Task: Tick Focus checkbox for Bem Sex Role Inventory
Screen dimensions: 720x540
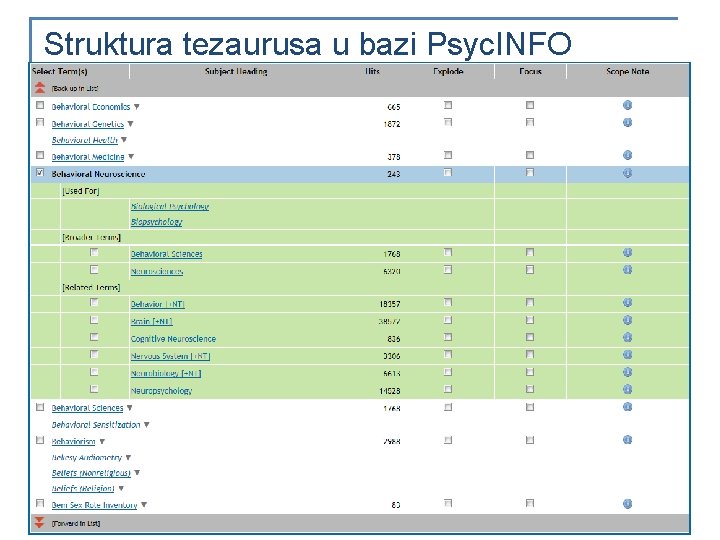Action: pos(530,503)
